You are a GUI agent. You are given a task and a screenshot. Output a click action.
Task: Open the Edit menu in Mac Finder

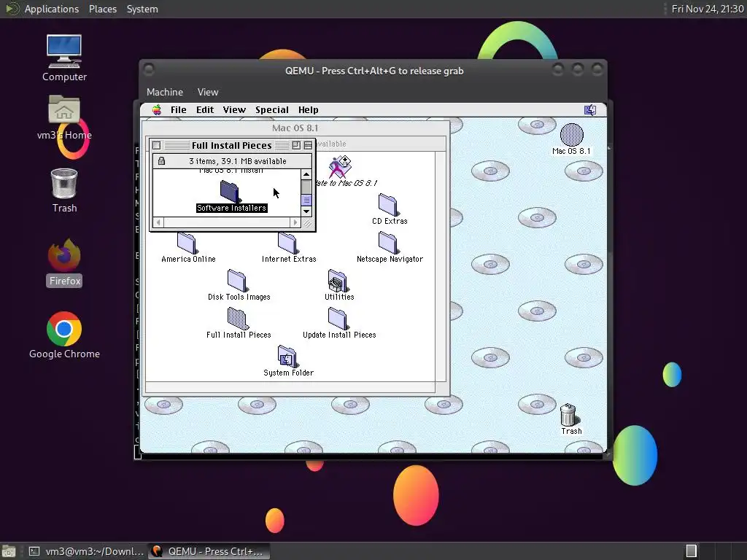click(205, 110)
